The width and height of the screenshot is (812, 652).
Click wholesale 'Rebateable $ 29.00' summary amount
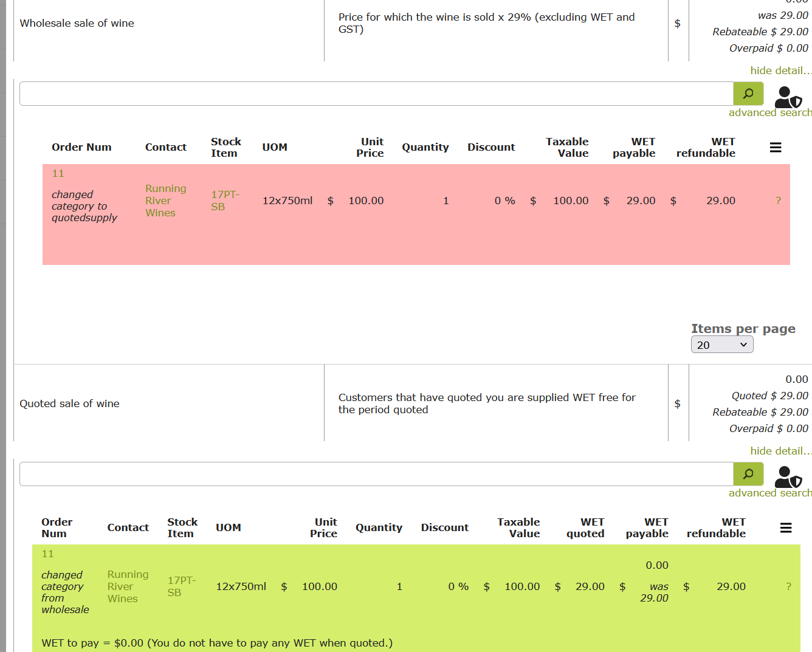tap(760, 32)
